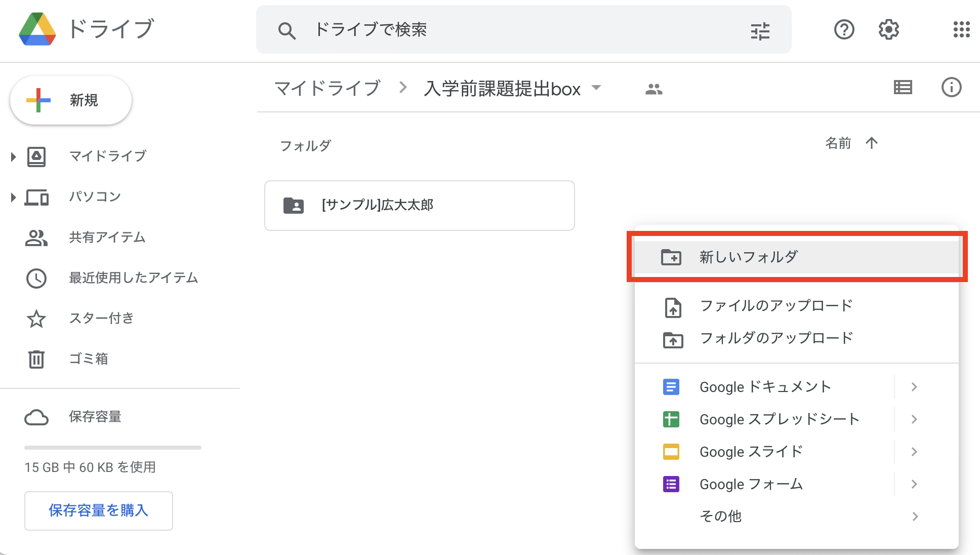The width and height of the screenshot is (980, 555).
Task: Click the new folder plus icon in menu
Action: point(671,257)
